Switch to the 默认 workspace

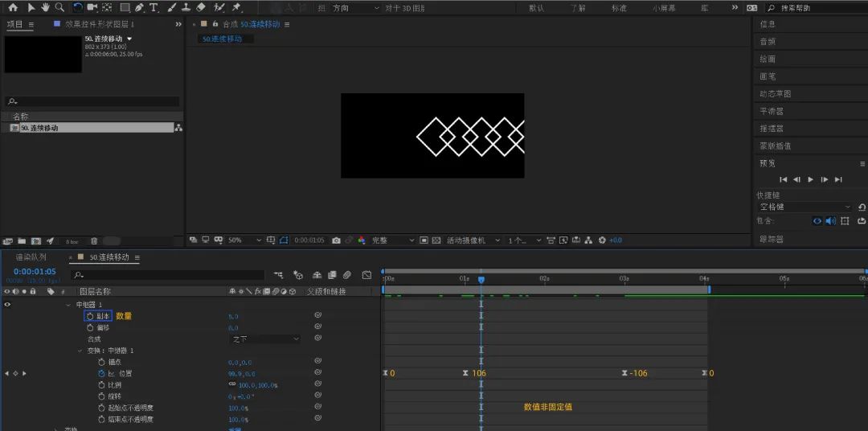click(536, 8)
